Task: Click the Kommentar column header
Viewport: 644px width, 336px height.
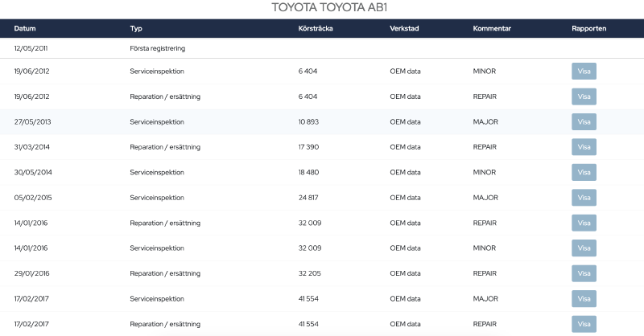Action: click(492, 28)
